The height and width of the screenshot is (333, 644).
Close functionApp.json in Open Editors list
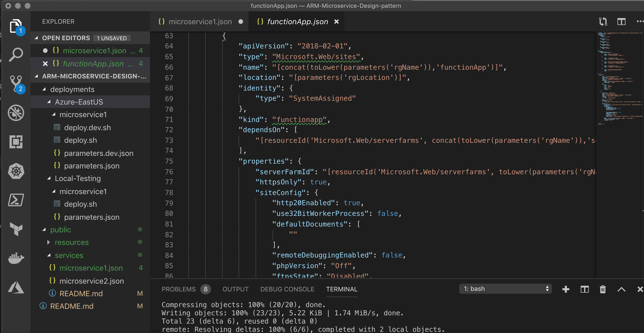click(45, 64)
